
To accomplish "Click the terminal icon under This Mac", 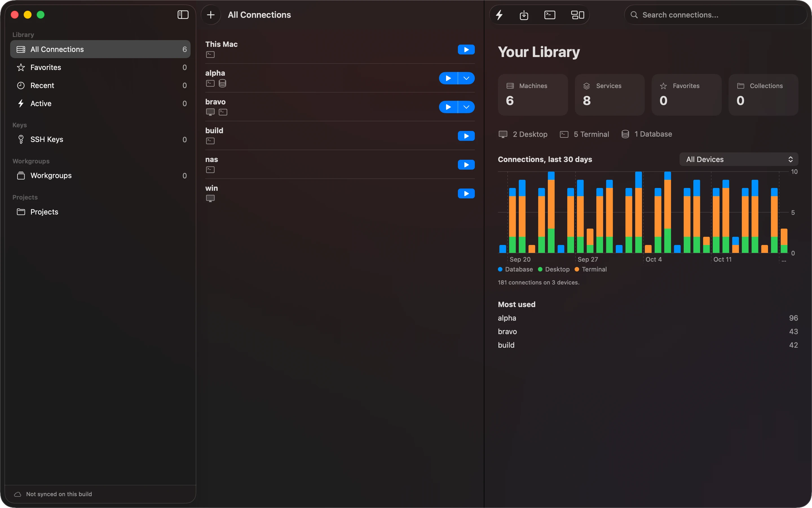I will 210,54.
